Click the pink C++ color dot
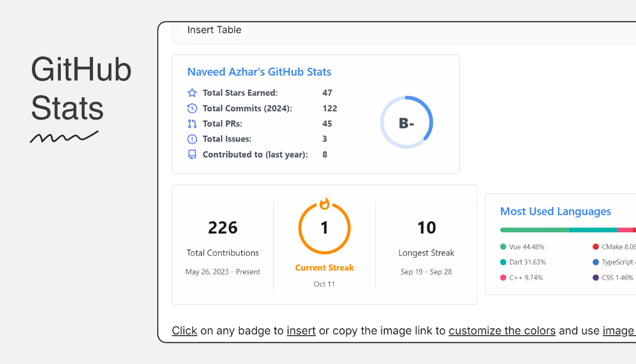Viewport: 636px width, 364px height. point(503,278)
